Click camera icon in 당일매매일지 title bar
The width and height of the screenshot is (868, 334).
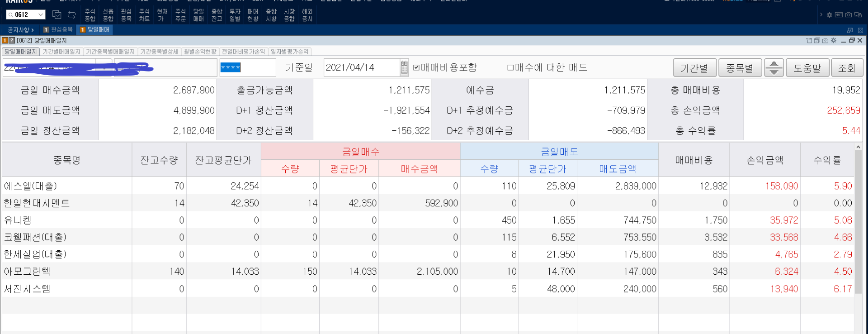pyautogui.click(x=825, y=40)
